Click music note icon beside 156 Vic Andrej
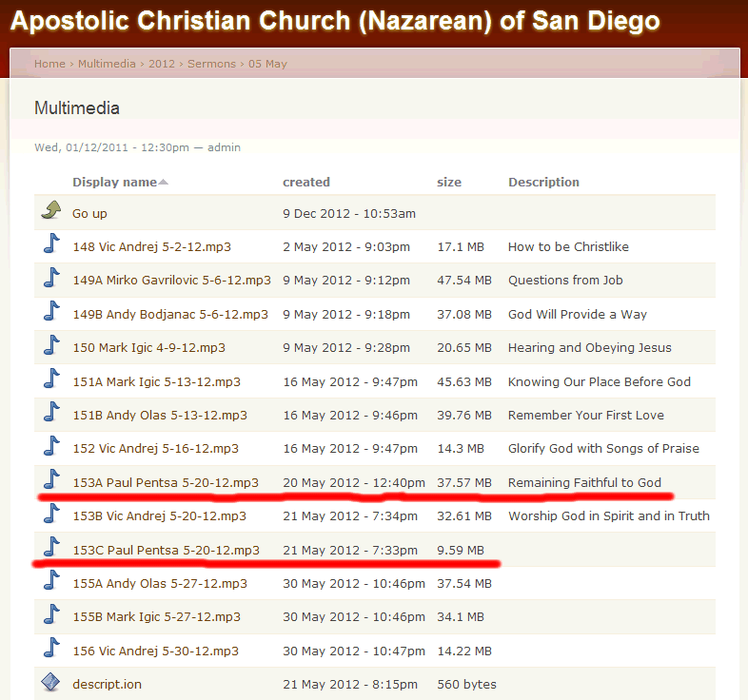 [x=51, y=651]
